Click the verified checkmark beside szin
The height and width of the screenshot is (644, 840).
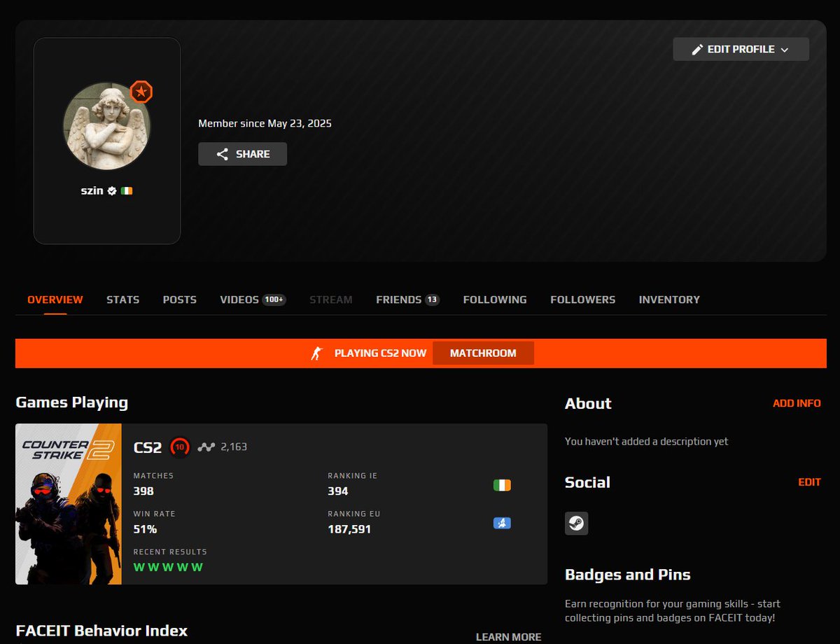point(112,190)
